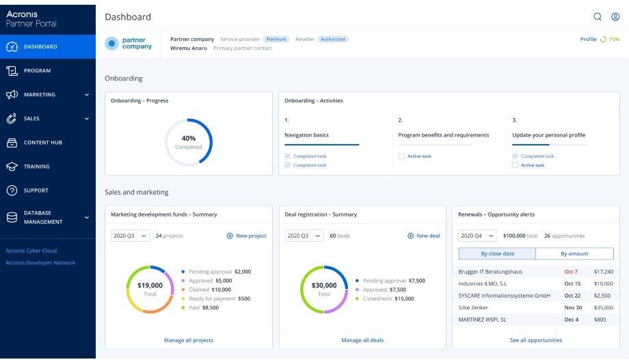This screenshot has width=629, height=364.
Task: Click the Program icon in sidebar
Action: [x=12, y=71]
